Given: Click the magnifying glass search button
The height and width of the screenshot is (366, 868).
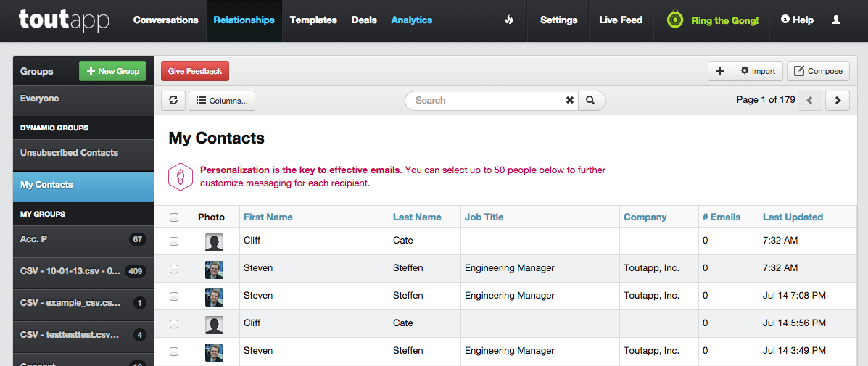Looking at the screenshot, I should pos(591,101).
